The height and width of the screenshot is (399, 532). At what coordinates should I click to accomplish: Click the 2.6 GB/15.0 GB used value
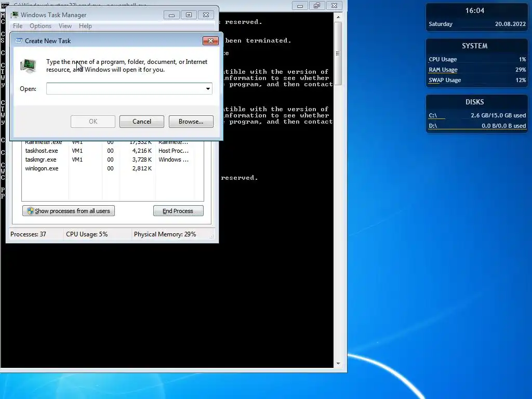(498, 115)
